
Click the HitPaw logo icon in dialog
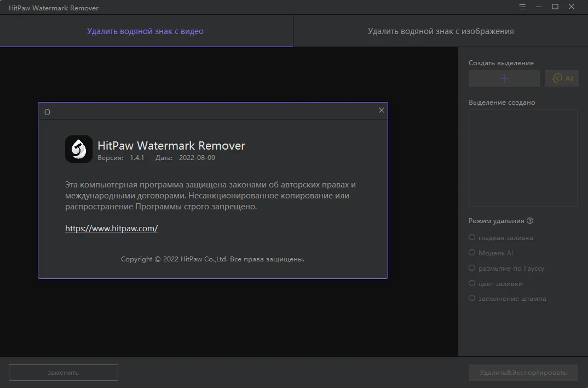coord(79,149)
